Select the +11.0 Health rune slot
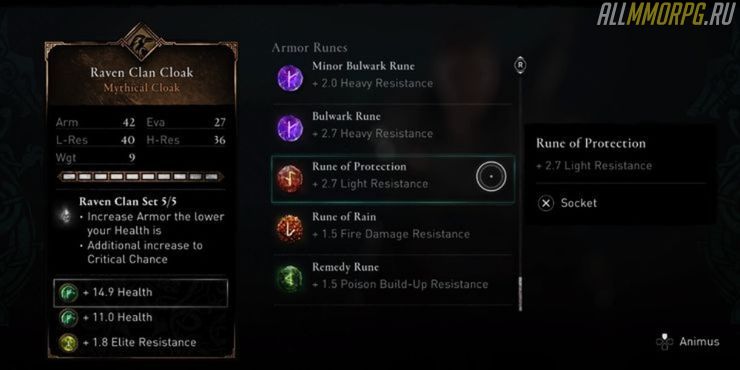The height and width of the screenshot is (370, 740). point(141,317)
